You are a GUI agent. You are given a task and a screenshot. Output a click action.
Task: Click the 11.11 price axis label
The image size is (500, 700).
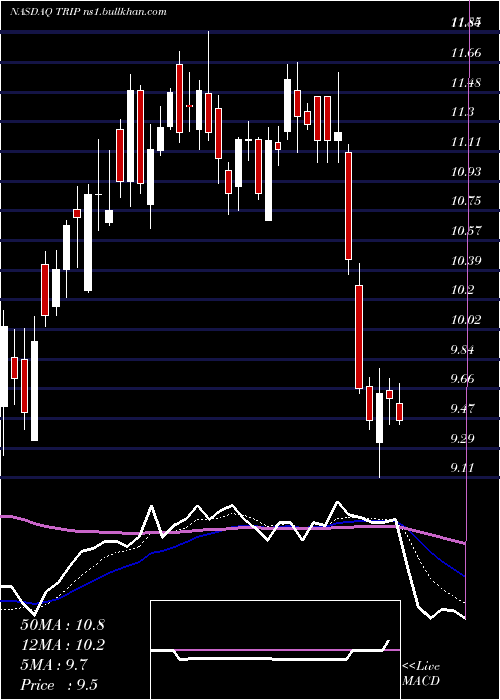point(466,142)
